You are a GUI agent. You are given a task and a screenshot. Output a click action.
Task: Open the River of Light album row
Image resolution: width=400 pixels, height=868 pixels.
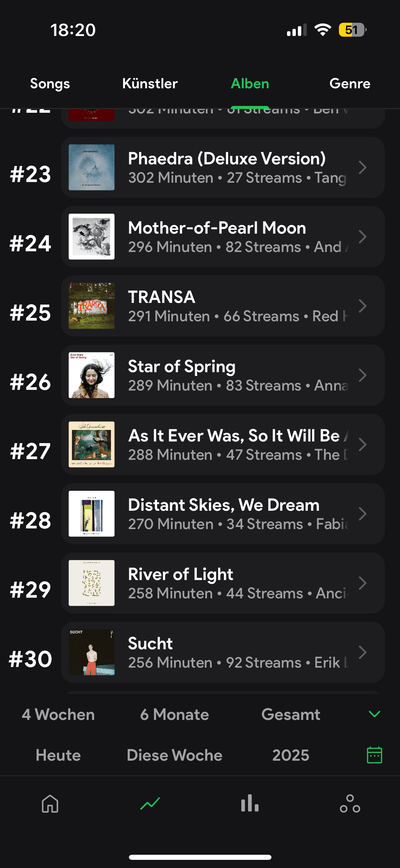(x=223, y=583)
